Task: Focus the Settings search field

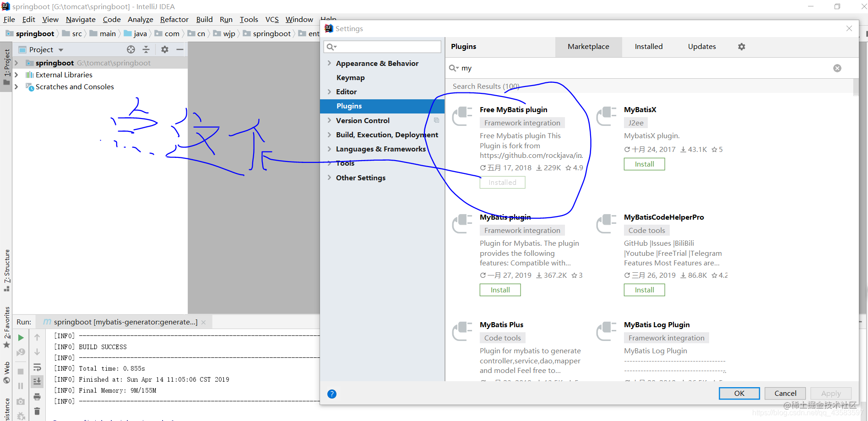Action: pos(382,47)
